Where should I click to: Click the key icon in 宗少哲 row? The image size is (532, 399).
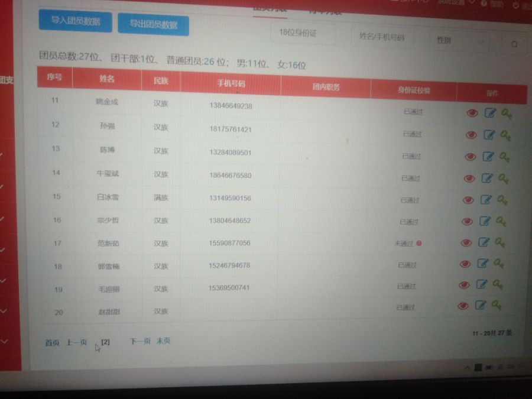pyautogui.click(x=501, y=222)
